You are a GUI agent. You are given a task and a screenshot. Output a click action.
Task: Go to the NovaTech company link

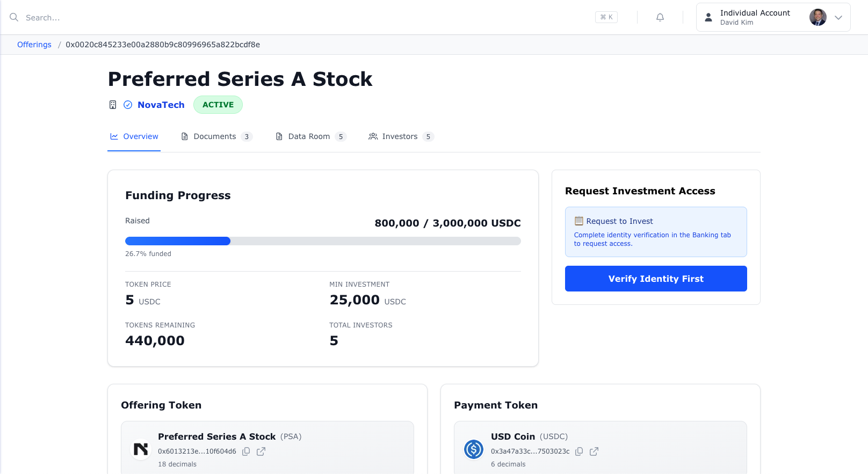(x=161, y=105)
